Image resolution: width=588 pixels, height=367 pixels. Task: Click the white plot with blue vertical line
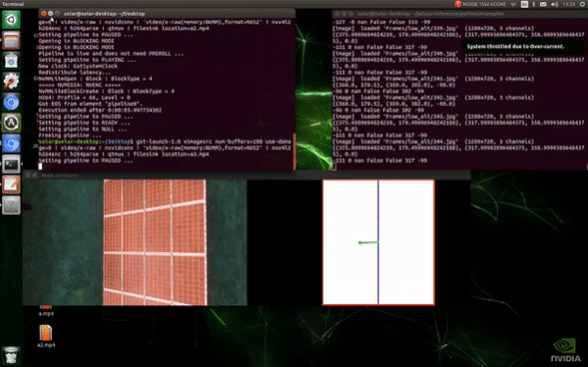pyautogui.click(x=379, y=242)
